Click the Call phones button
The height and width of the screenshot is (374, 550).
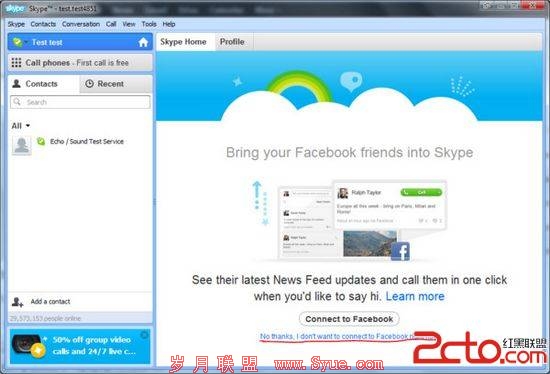coord(80,63)
